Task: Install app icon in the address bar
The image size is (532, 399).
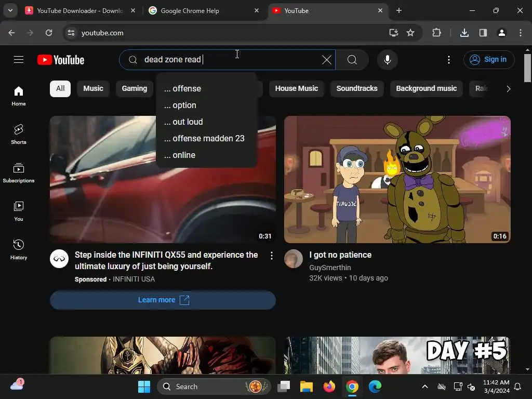Action: [x=394, y=33]
